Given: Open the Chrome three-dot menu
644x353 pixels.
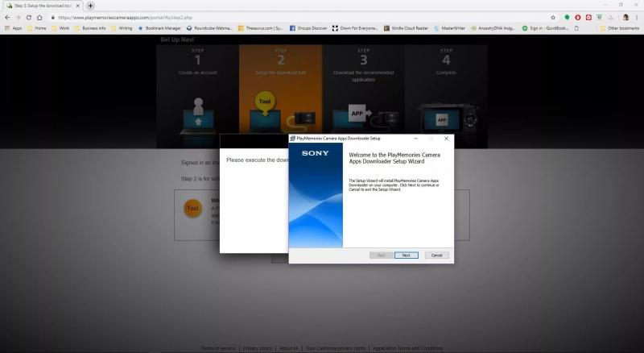Looking at the screenshot, I should pyautogui.click(x=637, y=17).
